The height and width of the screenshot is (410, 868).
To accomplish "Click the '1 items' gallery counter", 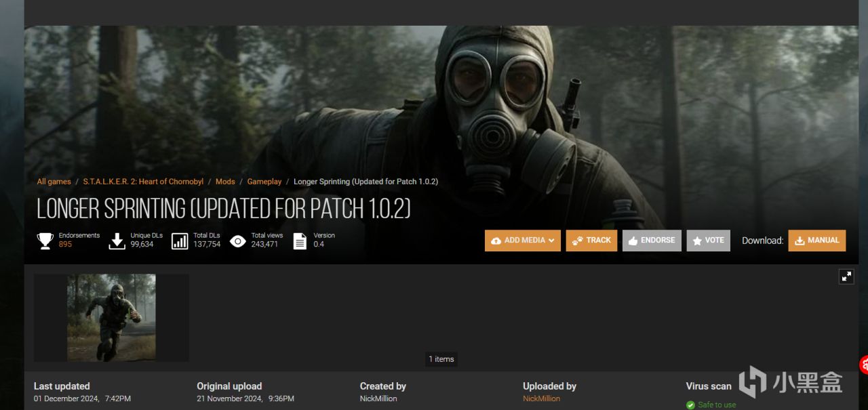I will 441,359.
